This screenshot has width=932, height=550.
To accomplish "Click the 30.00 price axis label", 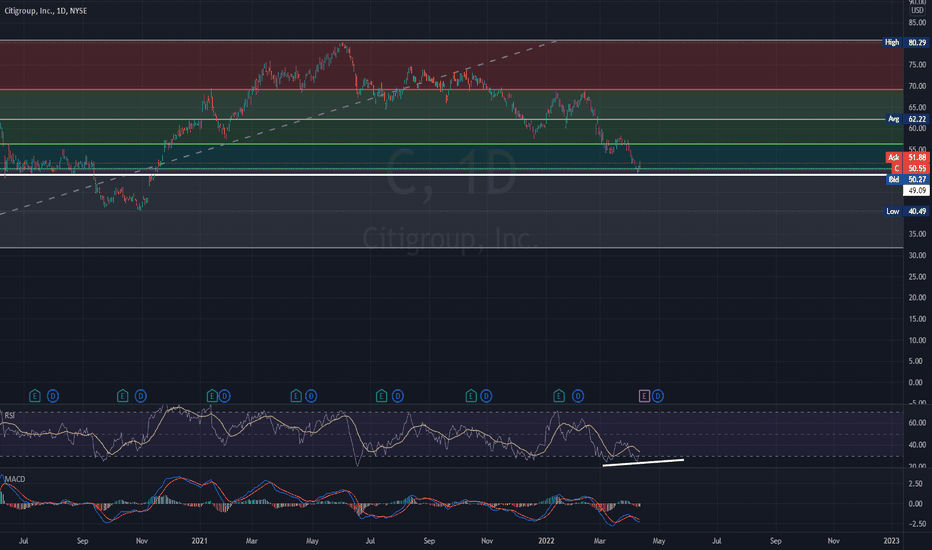I will click(x=917, y=256).
